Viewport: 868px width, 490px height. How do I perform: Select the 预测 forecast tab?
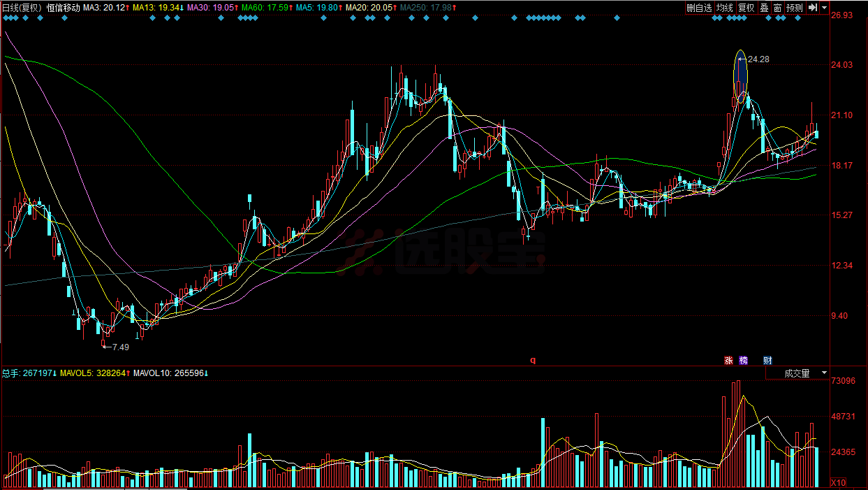pos(794,8)
